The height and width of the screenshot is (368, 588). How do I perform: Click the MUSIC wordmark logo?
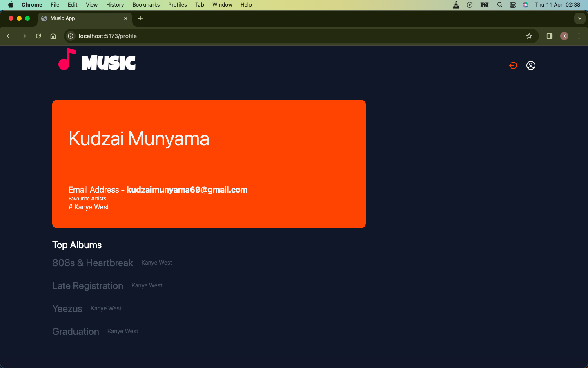pos(109,63)
